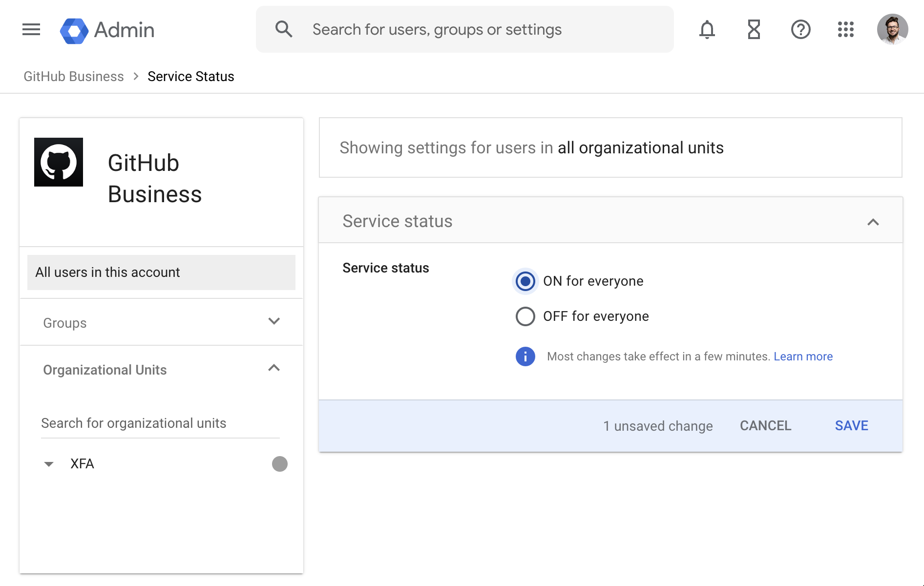Open the tasks hourglass icon
This screenshot has width=924, height=586.
[x=754, y=30]
